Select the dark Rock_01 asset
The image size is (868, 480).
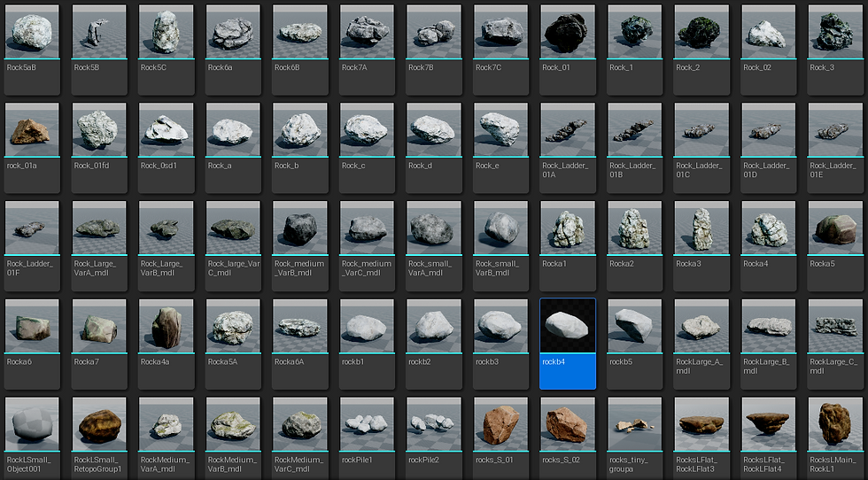[568, 50]
